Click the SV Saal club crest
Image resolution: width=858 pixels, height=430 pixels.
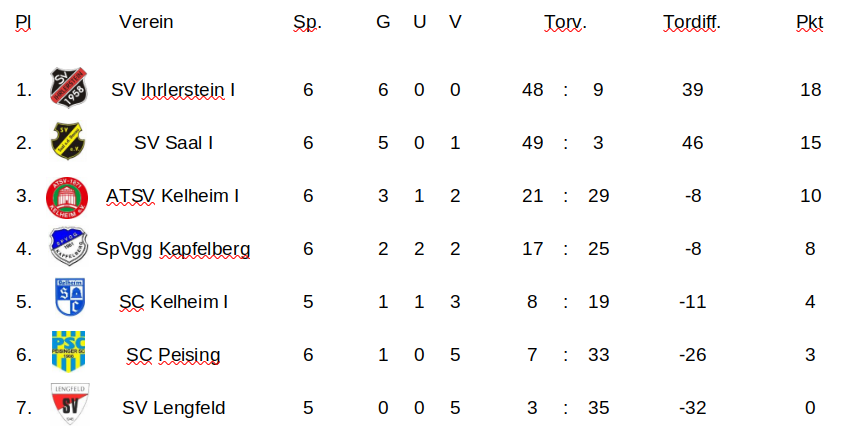click(x=69, y=141)
